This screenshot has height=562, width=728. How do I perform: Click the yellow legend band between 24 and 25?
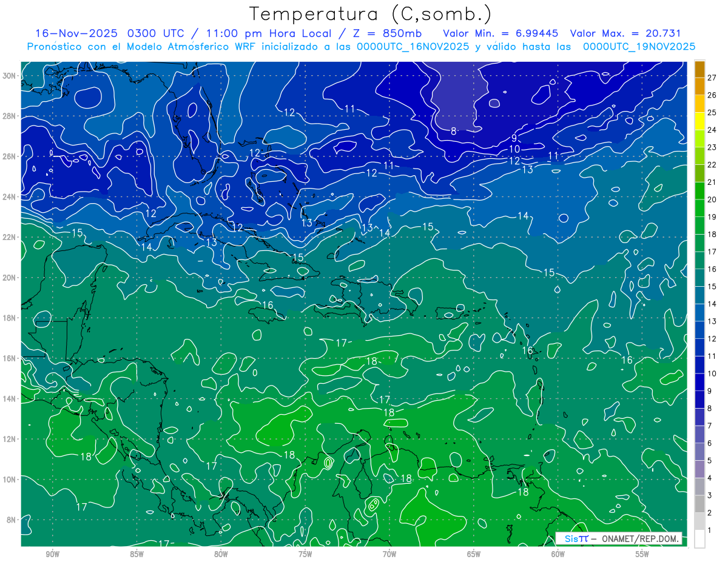pos(700,121)
